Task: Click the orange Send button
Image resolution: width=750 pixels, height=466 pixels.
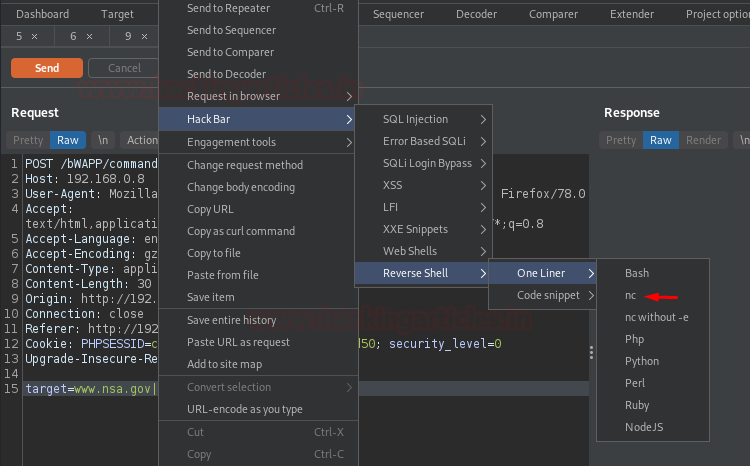Action: (x=47, y=68)
